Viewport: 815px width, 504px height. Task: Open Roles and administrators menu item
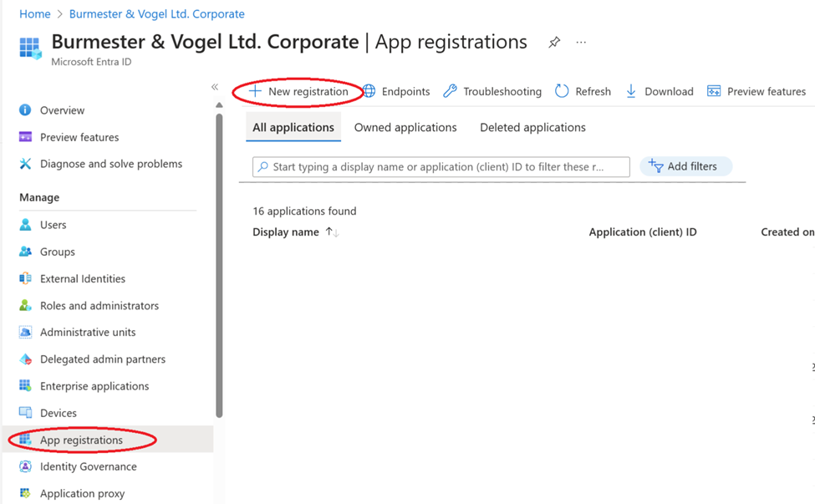click(x=99, y=306)
